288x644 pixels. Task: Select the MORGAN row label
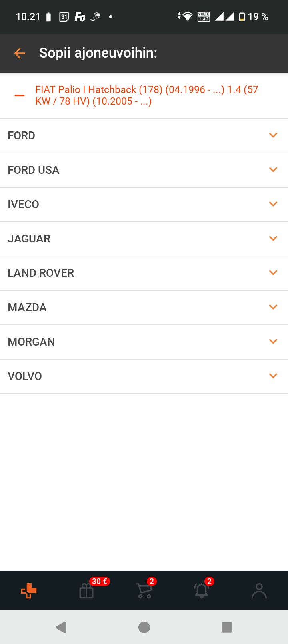(x=31, y=342)
